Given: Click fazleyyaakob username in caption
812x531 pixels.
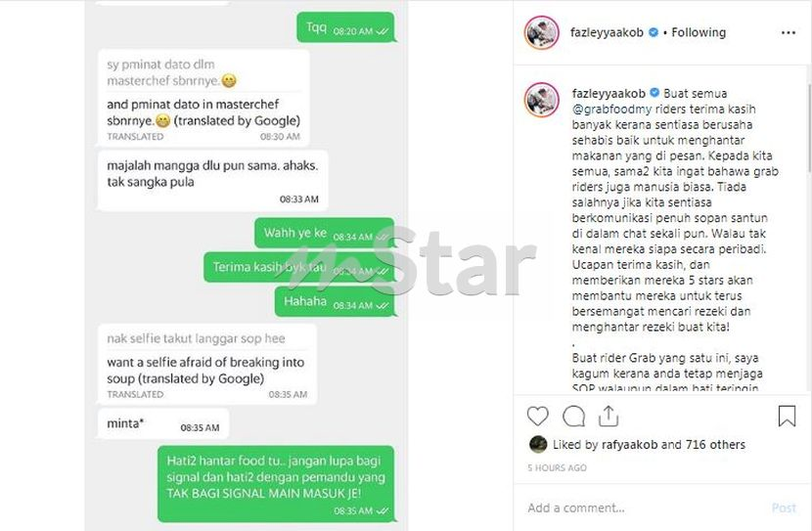Looking at the screenshot, I should point(609,94).
